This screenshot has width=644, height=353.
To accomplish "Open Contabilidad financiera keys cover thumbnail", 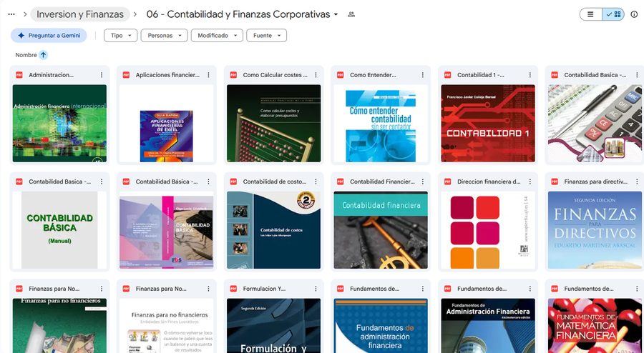I will click(x=381, y=230).
